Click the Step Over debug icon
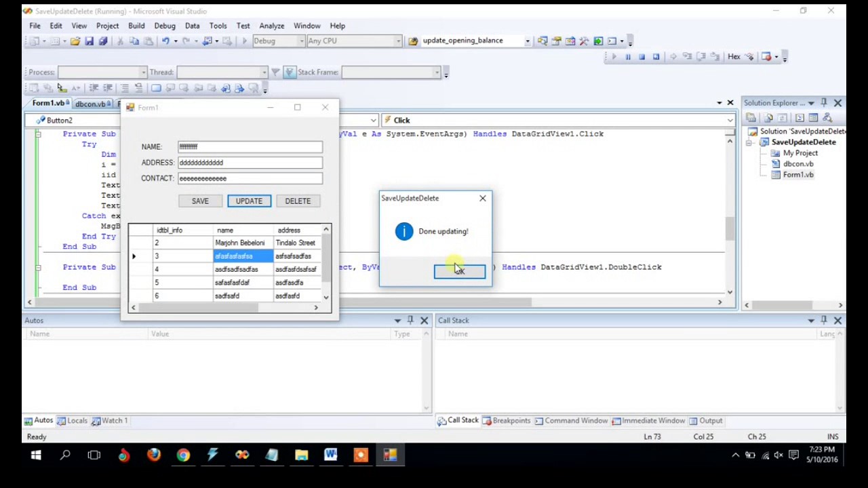The image size is (868, 488). (x=701, y=57)
